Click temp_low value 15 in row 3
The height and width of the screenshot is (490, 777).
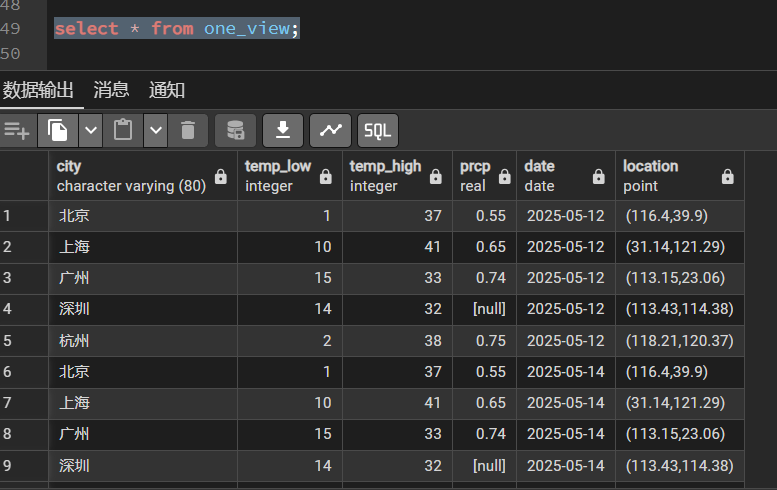click(290, 278)
